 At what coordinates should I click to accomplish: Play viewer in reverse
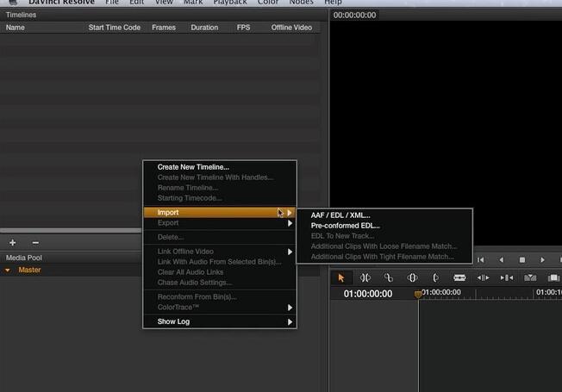tap(502, 259)
